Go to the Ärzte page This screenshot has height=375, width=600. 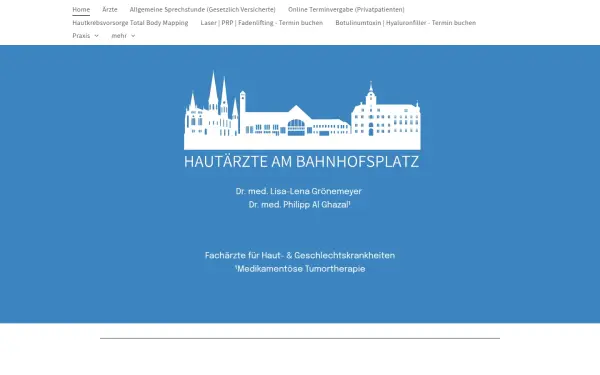[x=110, y=9]
